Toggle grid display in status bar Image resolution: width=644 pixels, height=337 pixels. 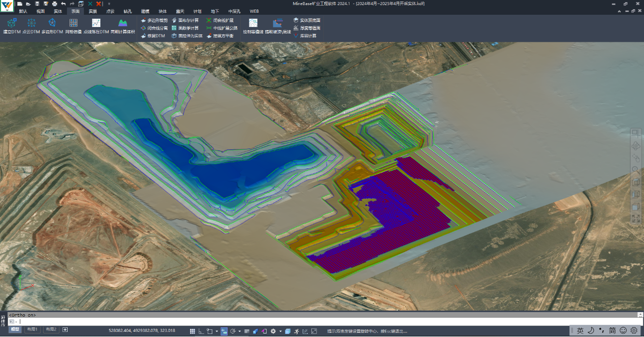192,331
